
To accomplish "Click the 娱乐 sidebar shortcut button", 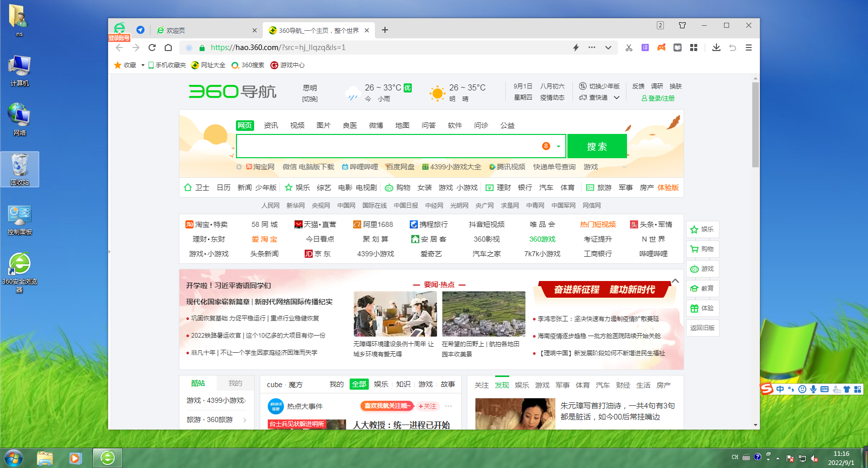I will click(702, 229).
